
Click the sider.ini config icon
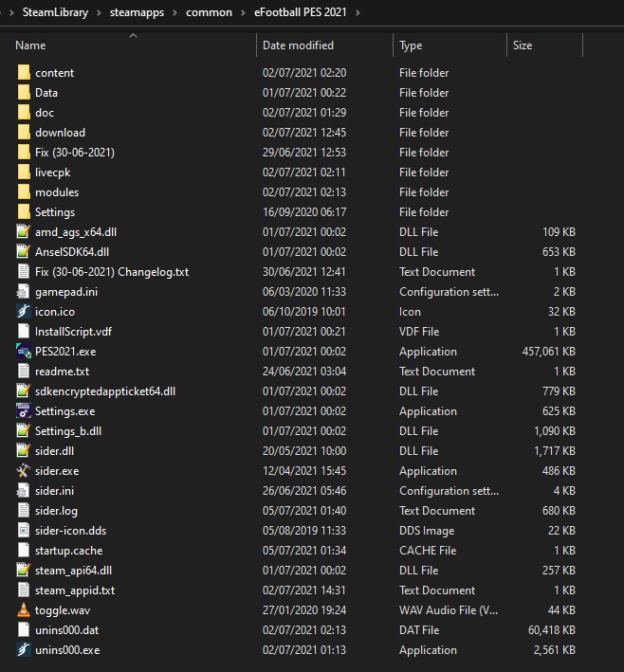(x=23, y=490)
